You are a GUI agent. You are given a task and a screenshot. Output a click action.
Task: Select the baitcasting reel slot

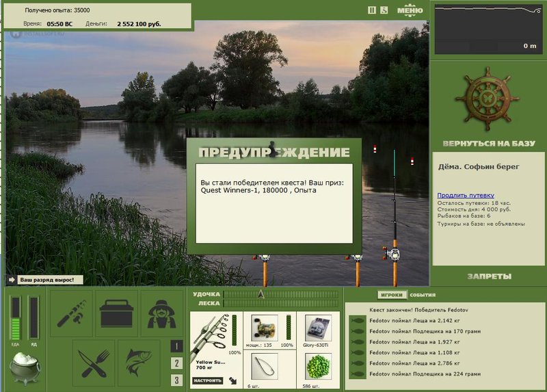click(x=265, y=328)
